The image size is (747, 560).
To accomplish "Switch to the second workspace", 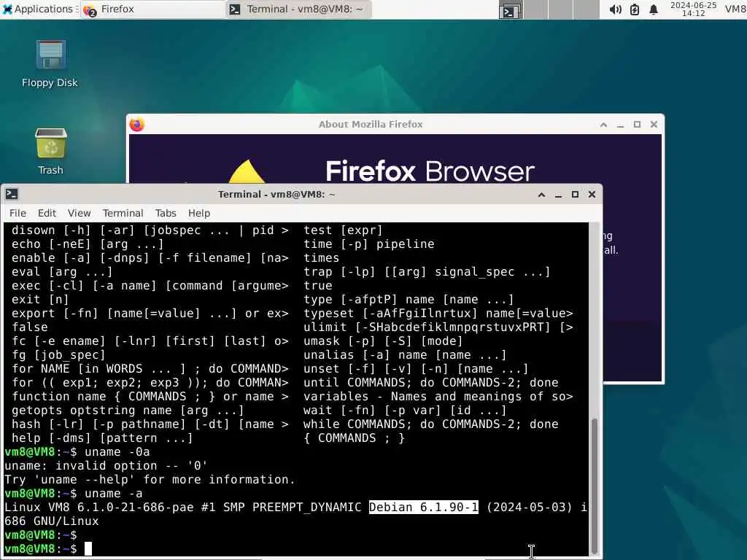I will pos(536,9).
